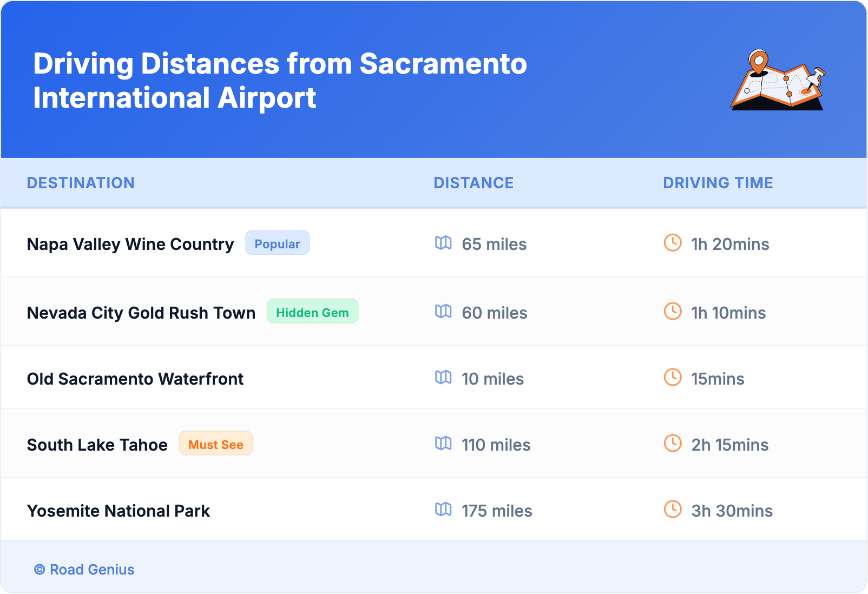Click the map illustration in the header

(x=777, y=80)
